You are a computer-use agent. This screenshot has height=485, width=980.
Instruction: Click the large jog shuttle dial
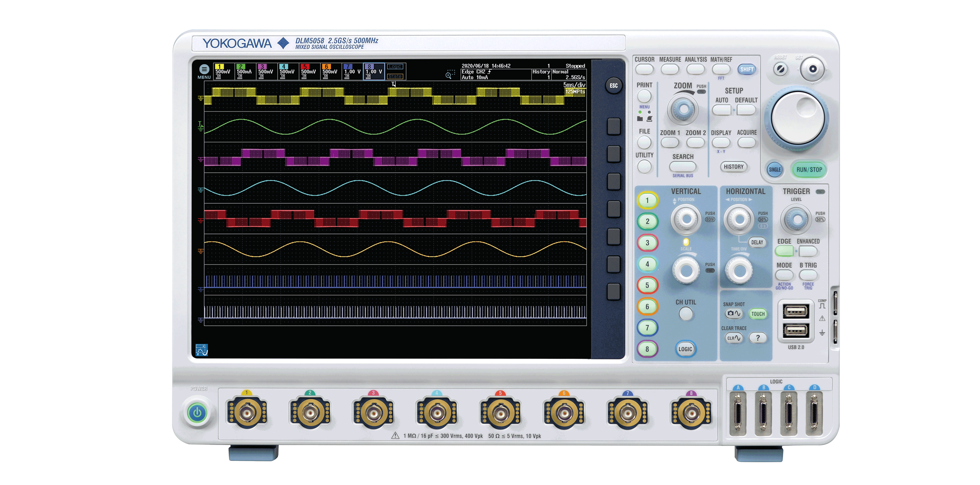797,118
